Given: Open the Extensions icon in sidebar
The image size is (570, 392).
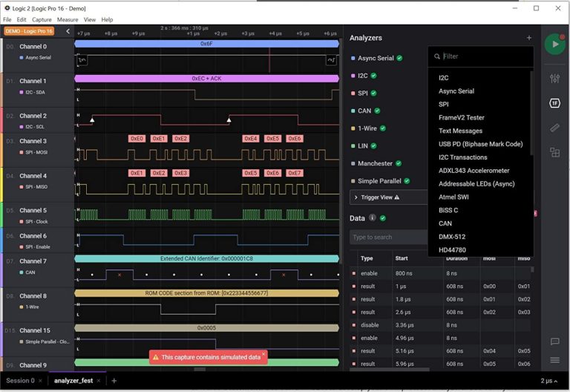Looking at the screenshot, I should point(554,152).
